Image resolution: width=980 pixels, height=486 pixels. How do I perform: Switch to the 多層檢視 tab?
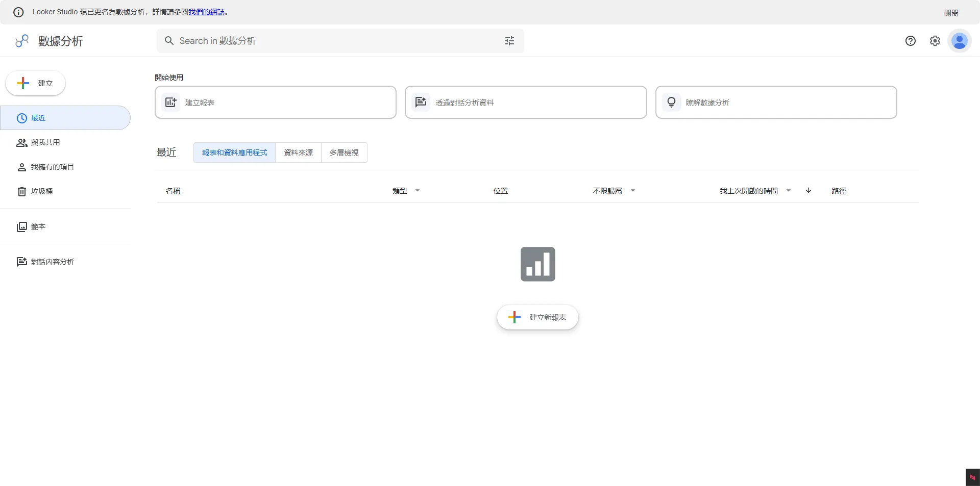pos(344,152)
